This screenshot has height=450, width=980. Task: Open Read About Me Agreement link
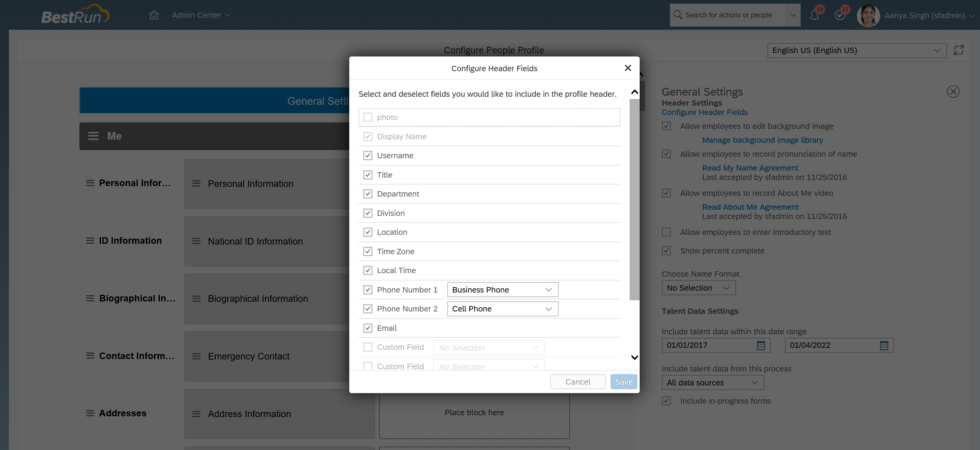pyautogui.click(x=750, y=207)
